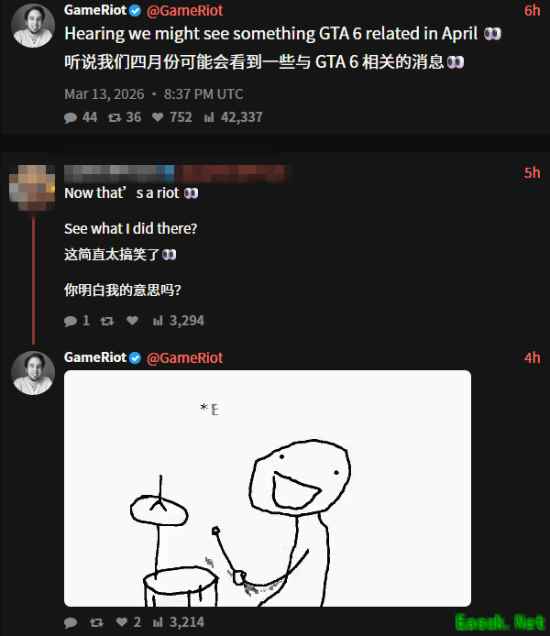This screenshot has width=550, height=636.
Task: Open the 3,294 views stats icon
Action: click(158, 321)
